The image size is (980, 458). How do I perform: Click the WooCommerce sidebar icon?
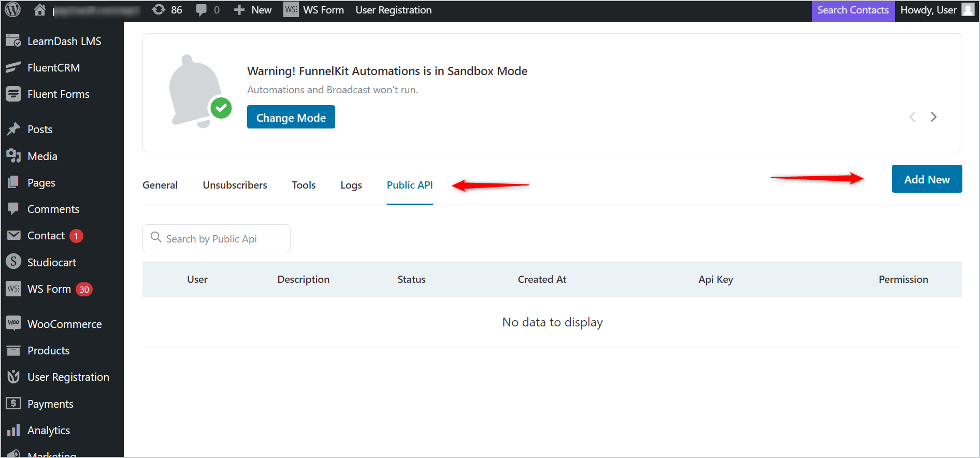pyautogui.click(x=13, y=324)
